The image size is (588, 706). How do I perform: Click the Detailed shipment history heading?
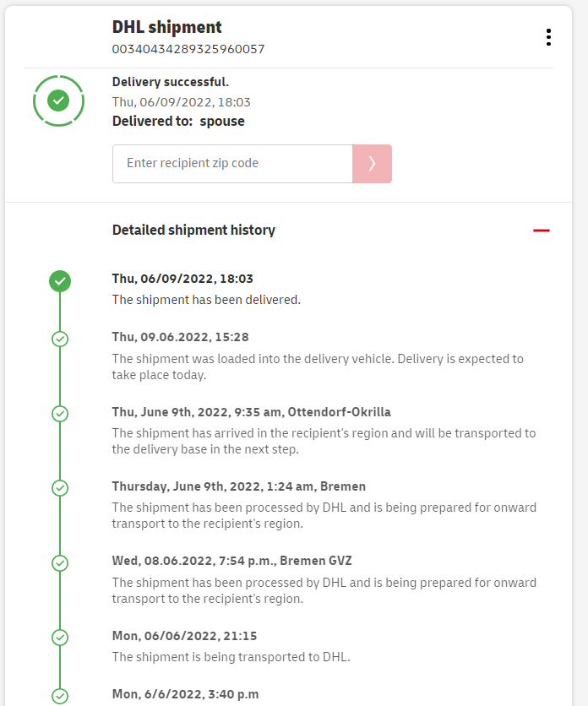pos(193,230)
